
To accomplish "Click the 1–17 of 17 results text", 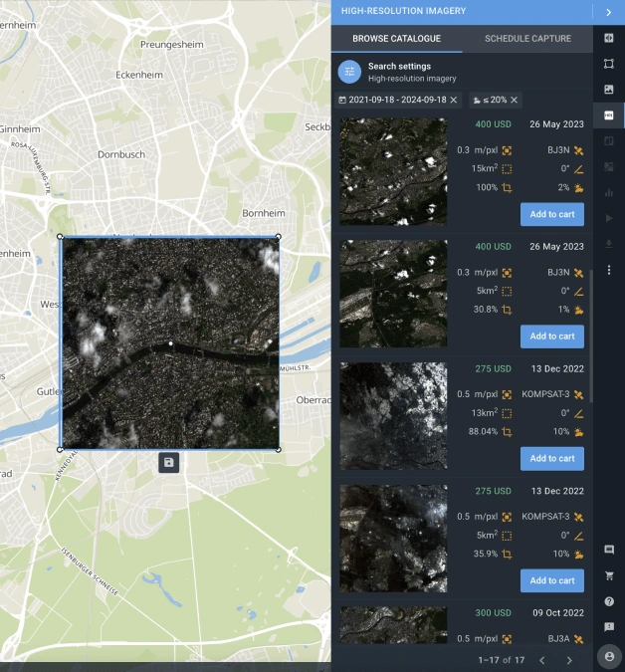I will coord(502,660).
